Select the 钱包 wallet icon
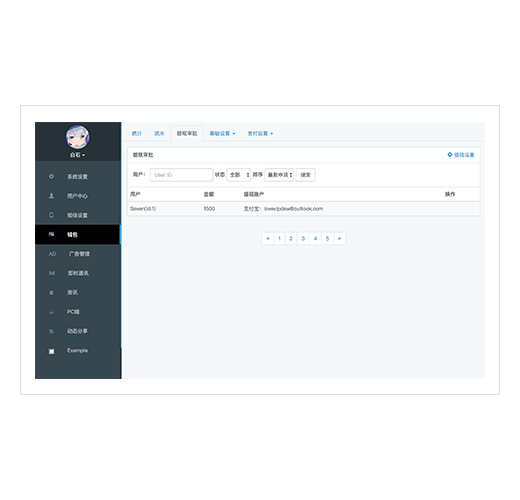520x500 pixels. (51, 234)
